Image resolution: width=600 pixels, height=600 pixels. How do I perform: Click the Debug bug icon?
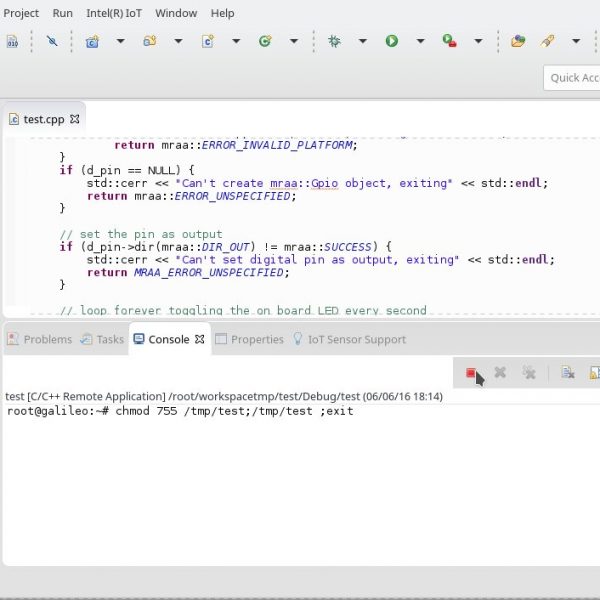tap(334, 41)
